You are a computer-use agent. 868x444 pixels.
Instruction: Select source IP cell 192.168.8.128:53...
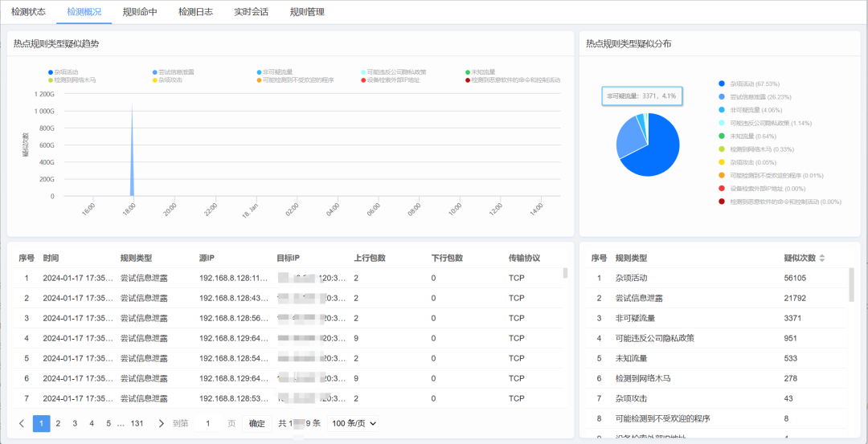(234, 398)
